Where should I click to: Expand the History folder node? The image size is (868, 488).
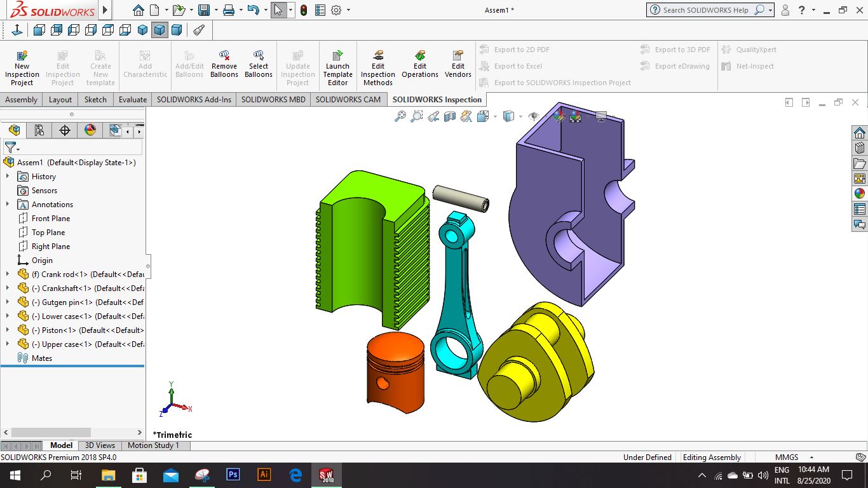click(8, 177)
